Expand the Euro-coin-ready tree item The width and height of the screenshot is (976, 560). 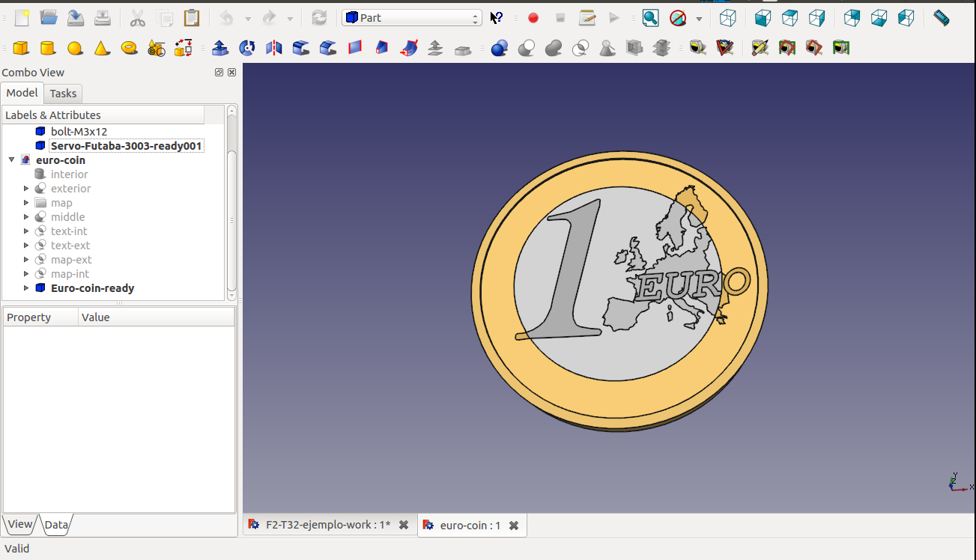point(26,288)
